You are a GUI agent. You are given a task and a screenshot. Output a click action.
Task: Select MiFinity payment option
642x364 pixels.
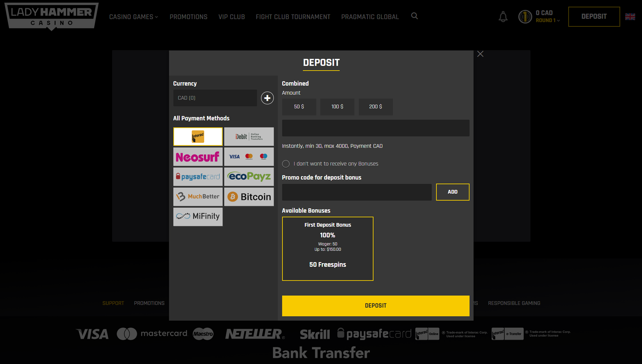tap(198, 217)
